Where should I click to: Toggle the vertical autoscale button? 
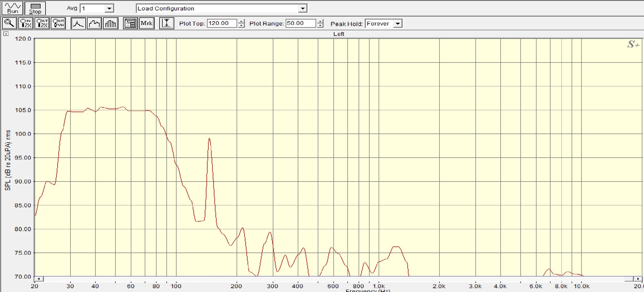pyautogui.click(x=167, y=23)
